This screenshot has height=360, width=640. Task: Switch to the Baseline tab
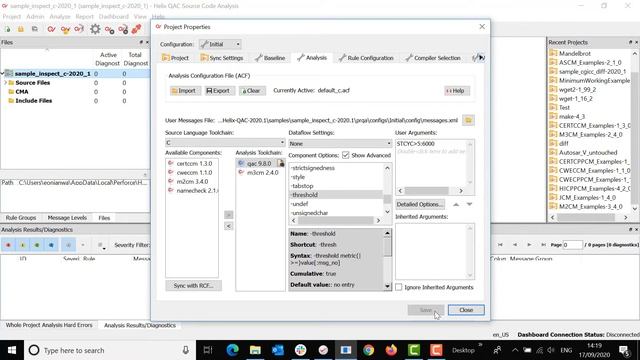[x=270, y=58]
